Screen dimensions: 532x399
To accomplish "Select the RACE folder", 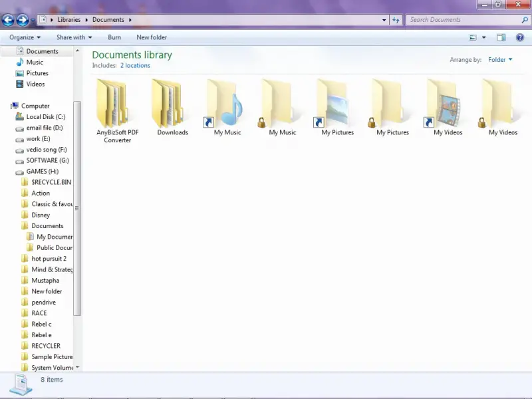I will tap(34, 313).
